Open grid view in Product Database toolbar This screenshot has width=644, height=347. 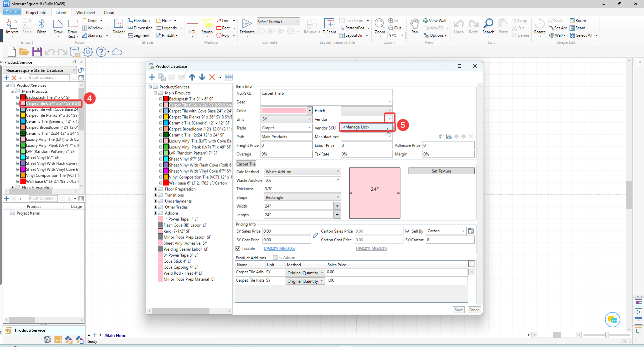(229, 77)
